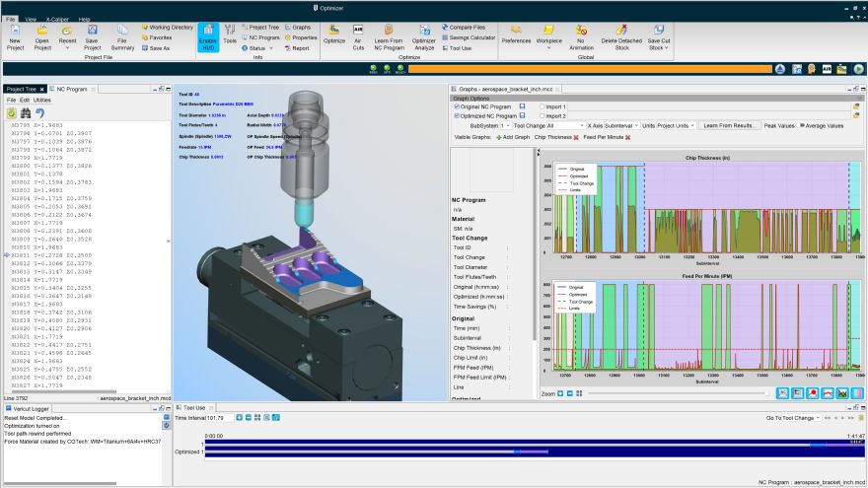Uncheck Original NC Program checkbox

457,105
